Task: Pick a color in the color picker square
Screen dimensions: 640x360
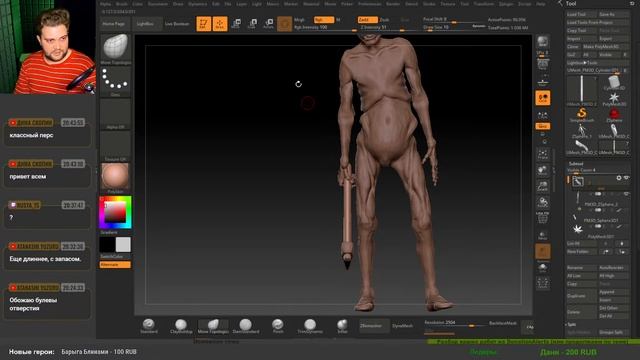Action: (x=116, y=212)
